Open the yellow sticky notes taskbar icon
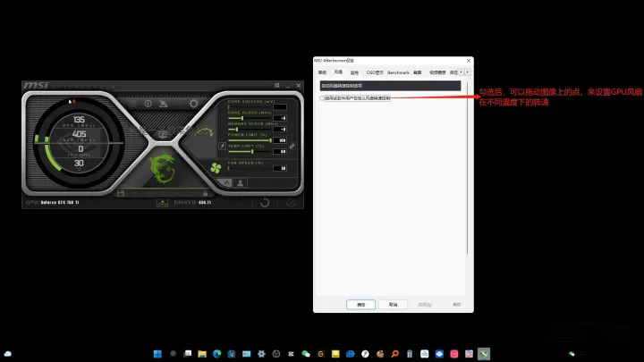Viewport: 644px width, 362px height. [x=335, y=354]
